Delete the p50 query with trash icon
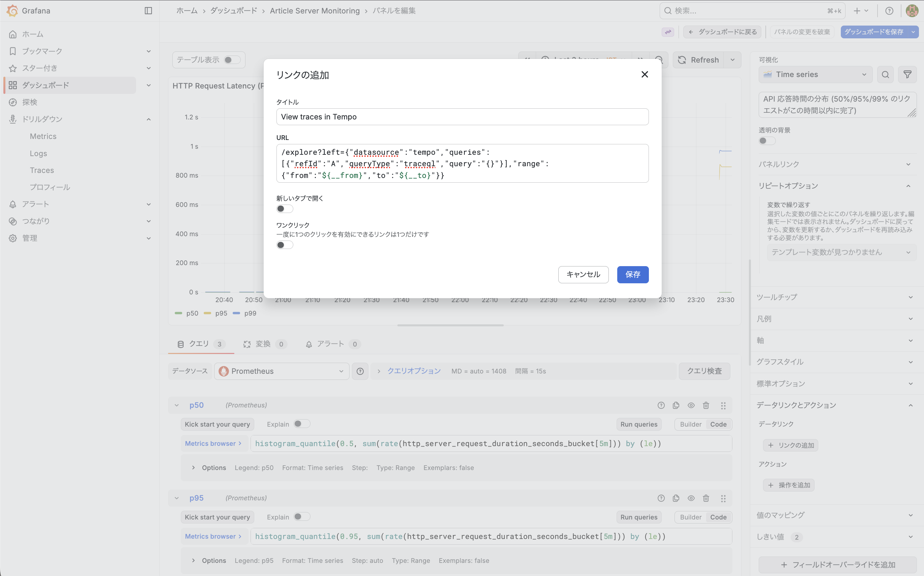924x576 pixels. click(x=706, y=405)
